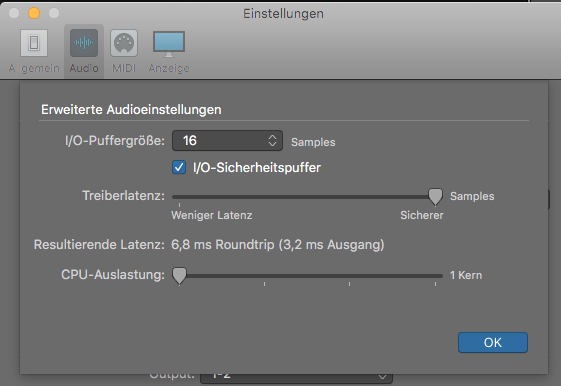The width and height of the screenshot is (561, 386).
Task: Click the MIDI tab label
Action: [x=124, y=68]
